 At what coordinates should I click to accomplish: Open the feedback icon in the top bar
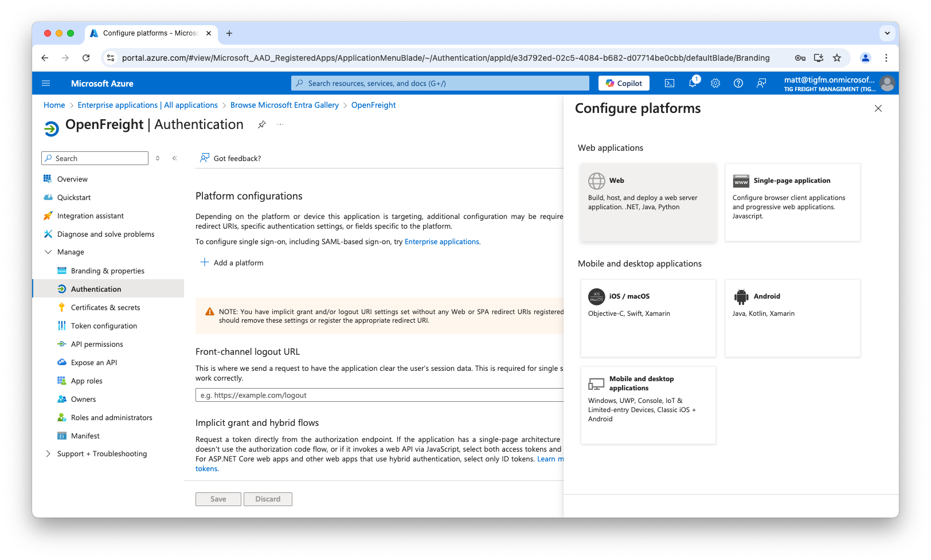pyautogui.click(x=761, y=83)
